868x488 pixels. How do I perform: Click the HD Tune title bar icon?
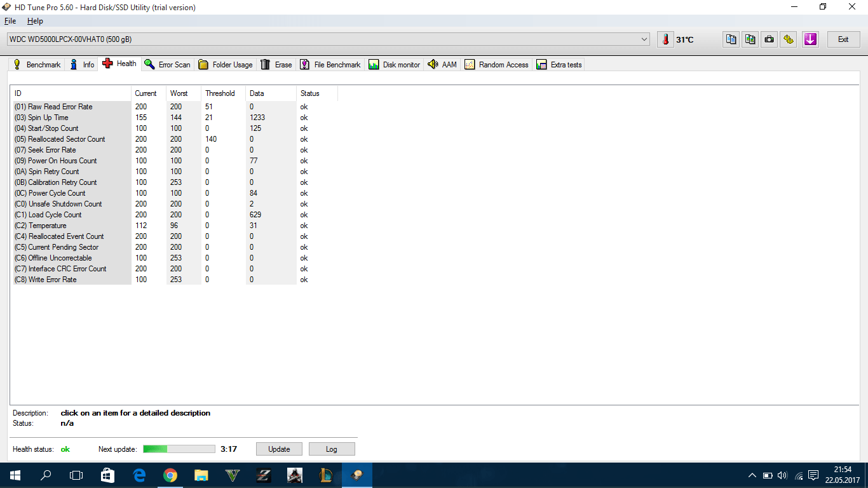(7, 7)
